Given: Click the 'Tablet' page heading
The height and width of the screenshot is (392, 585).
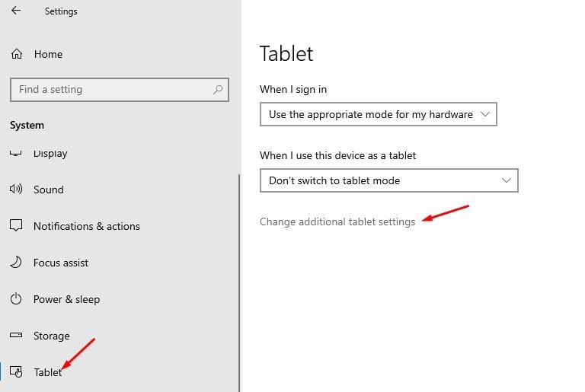Looking at the screenshot, I should 286,54.
